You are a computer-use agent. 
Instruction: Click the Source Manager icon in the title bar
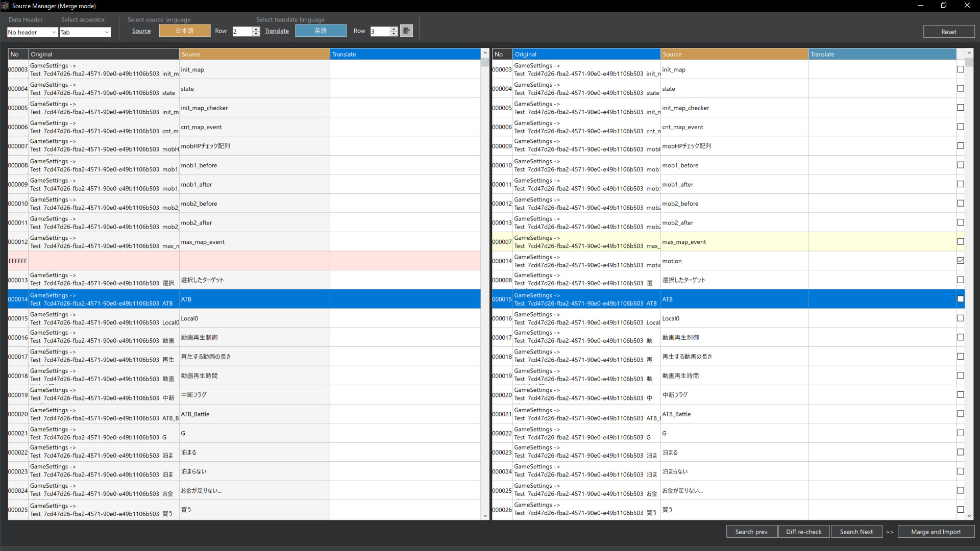(5, 6)
